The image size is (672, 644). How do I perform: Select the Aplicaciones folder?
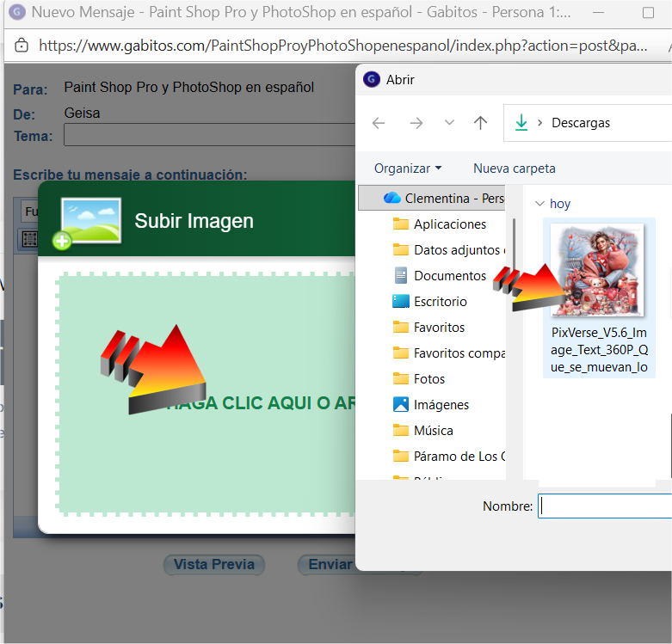449,224
